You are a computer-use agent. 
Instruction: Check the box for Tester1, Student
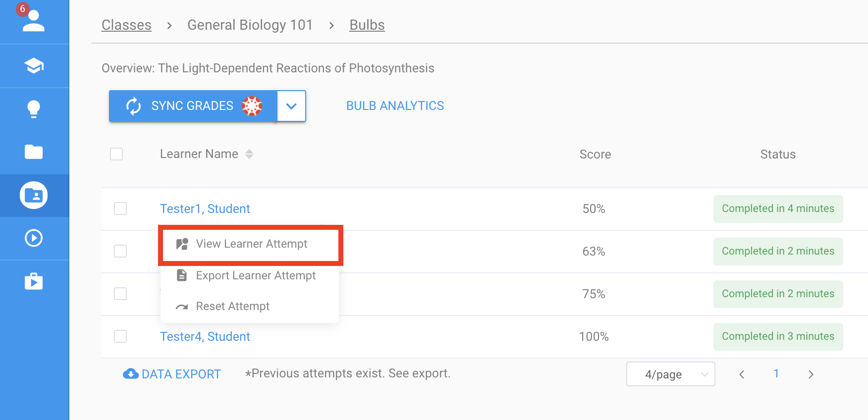point(120,209)
